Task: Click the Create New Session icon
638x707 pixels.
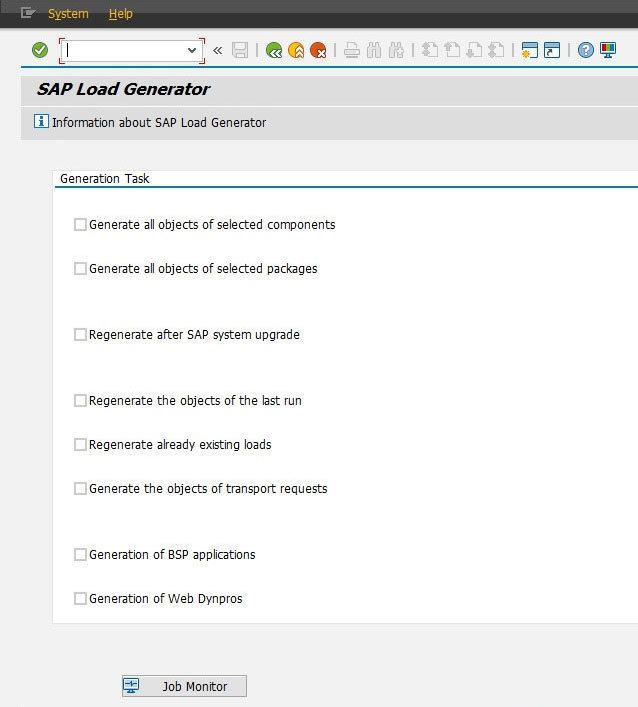Action: point(529,50)
